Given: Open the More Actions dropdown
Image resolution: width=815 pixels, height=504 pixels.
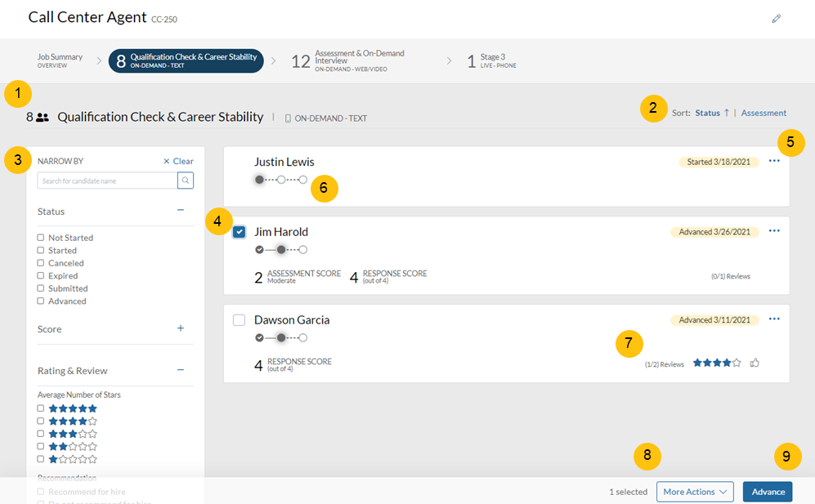Looking at the screenshot, I should tap(694, 492).
